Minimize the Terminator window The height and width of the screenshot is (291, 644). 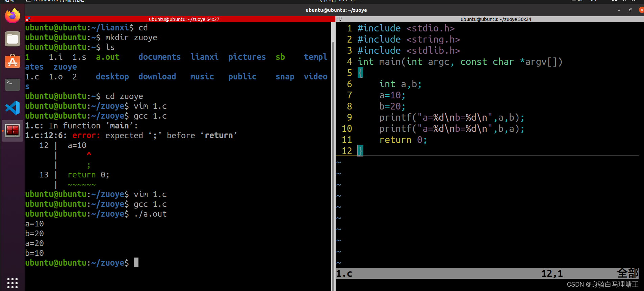tap(619, 10)
